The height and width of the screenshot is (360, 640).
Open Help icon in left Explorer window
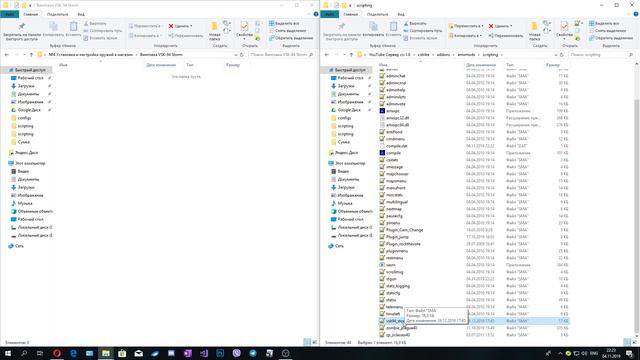316,14
